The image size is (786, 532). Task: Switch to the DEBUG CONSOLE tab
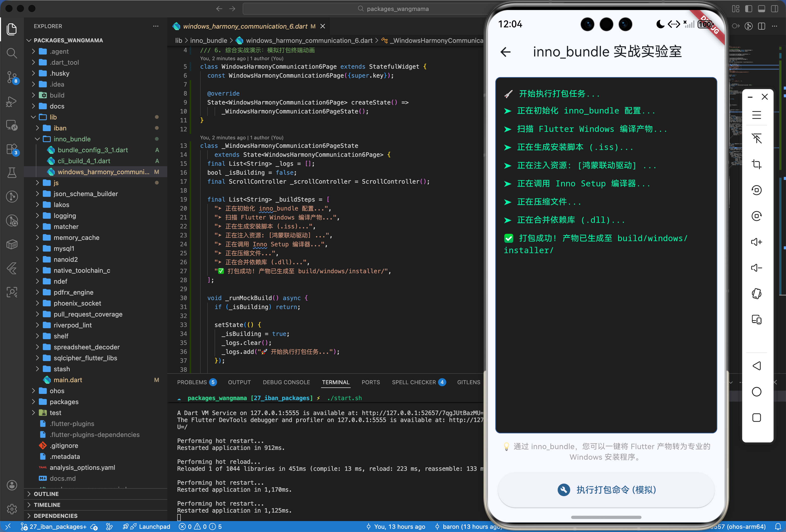coord(286,382)
